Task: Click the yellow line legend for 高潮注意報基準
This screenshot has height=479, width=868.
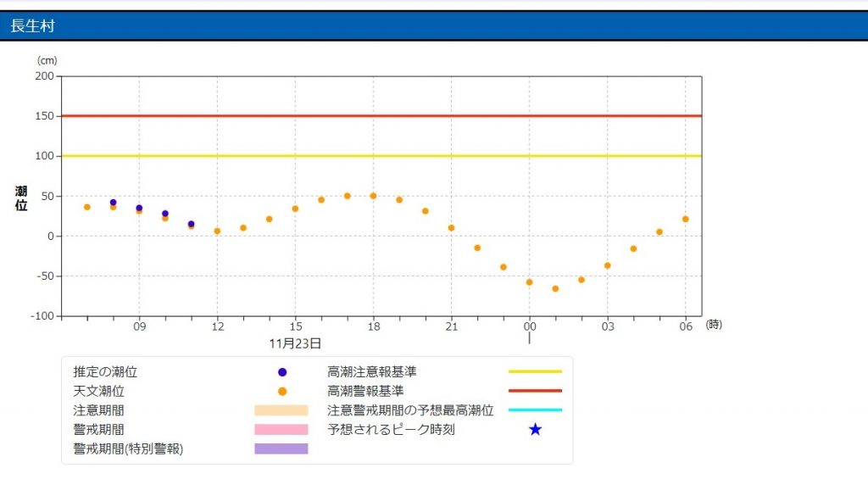Action: coord(536,371)
